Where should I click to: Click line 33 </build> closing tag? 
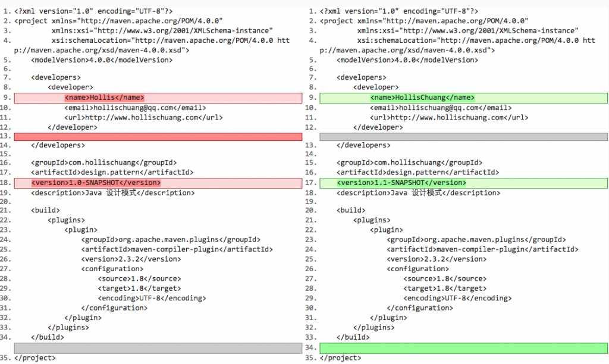tap(353, 337)
